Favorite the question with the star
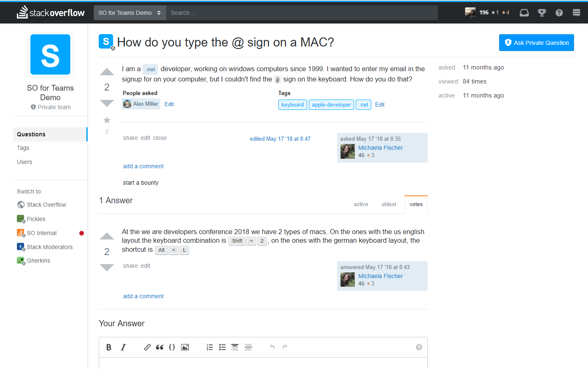This screenshot has width=588, height=369. coord(107,120)
